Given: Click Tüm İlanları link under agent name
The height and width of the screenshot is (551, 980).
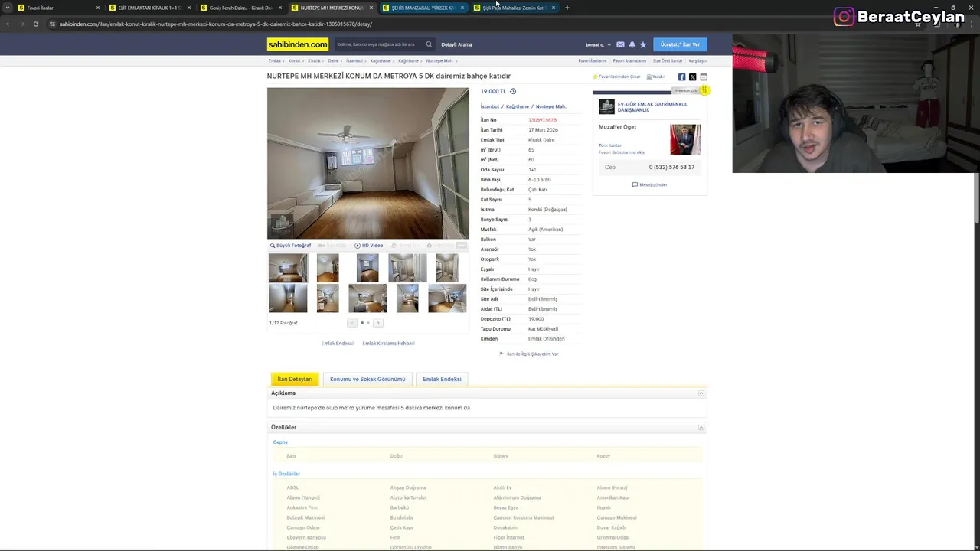Looking at the screenshot, I should tap(610, 145).
